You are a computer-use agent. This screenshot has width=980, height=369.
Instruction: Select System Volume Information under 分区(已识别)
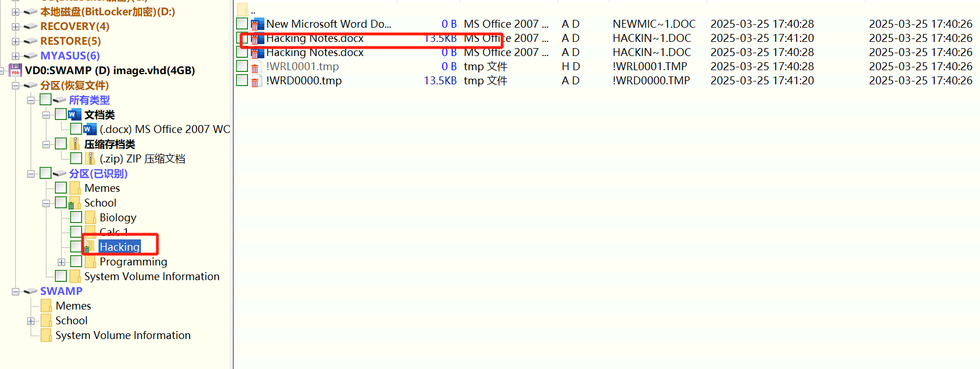152,276
